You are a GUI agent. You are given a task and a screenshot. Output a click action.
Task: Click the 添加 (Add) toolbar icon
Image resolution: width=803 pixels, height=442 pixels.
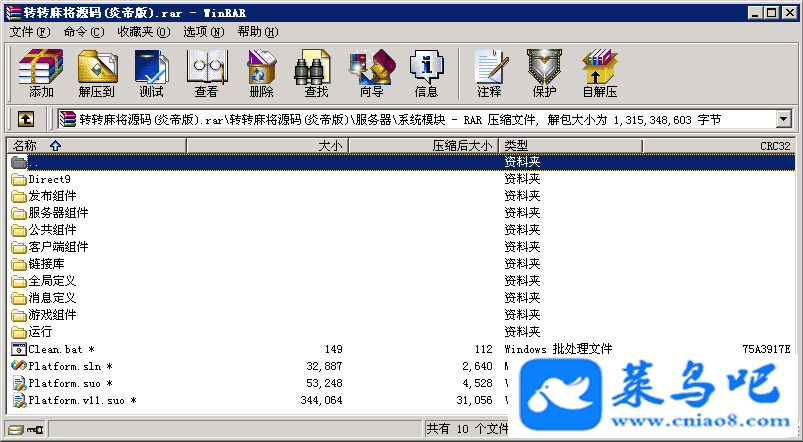click(x=41, y=73)
